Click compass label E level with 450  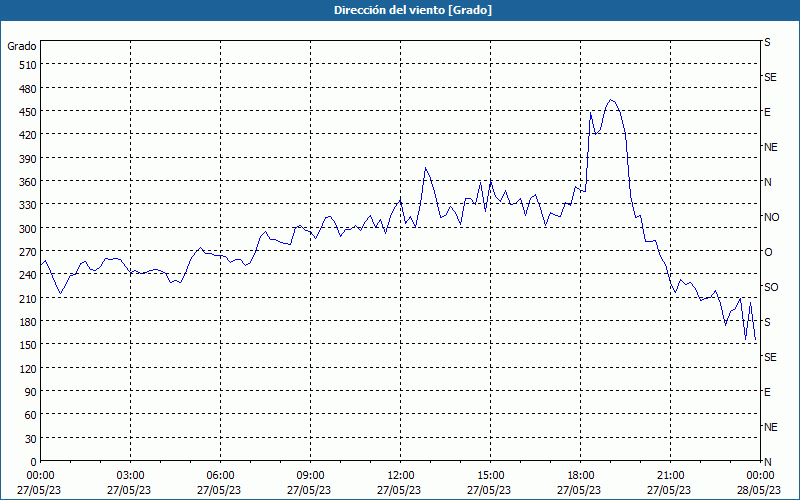pos(767,112)
